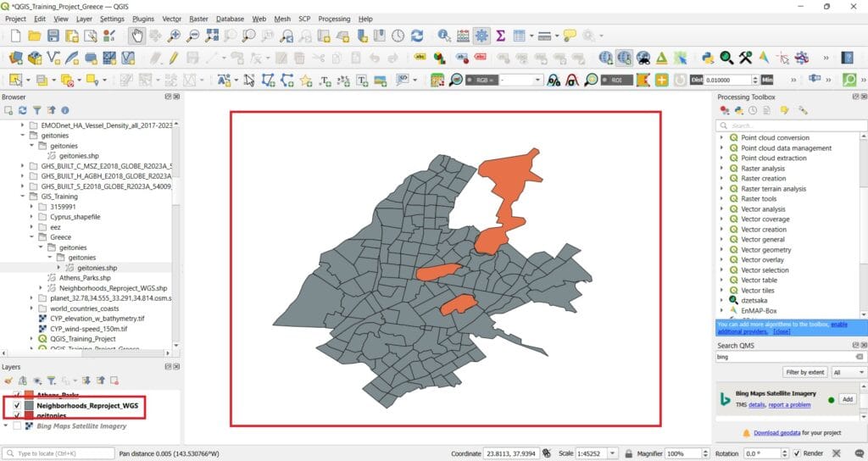The height and width of the screenshot is (461, 868).
Task: Open the Python console icon
Action: point(708,58)
